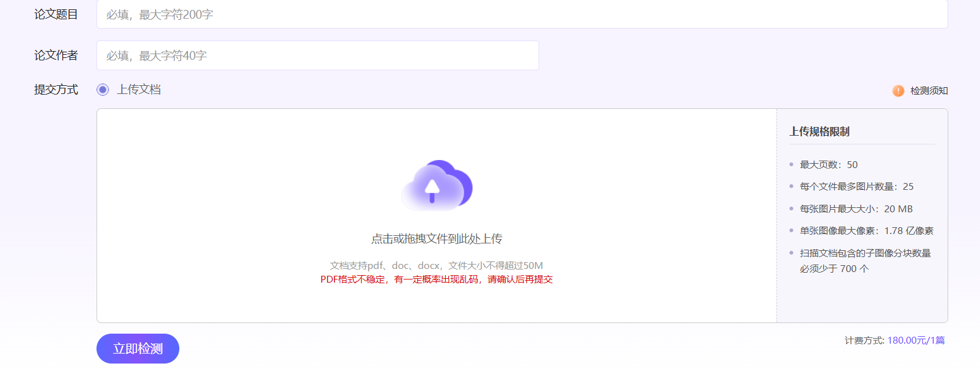Click 点击或拖拽文件到此处上传 upload text
Image resolution: width=980 pixels, height=371 pixels.
coord(436,239)
